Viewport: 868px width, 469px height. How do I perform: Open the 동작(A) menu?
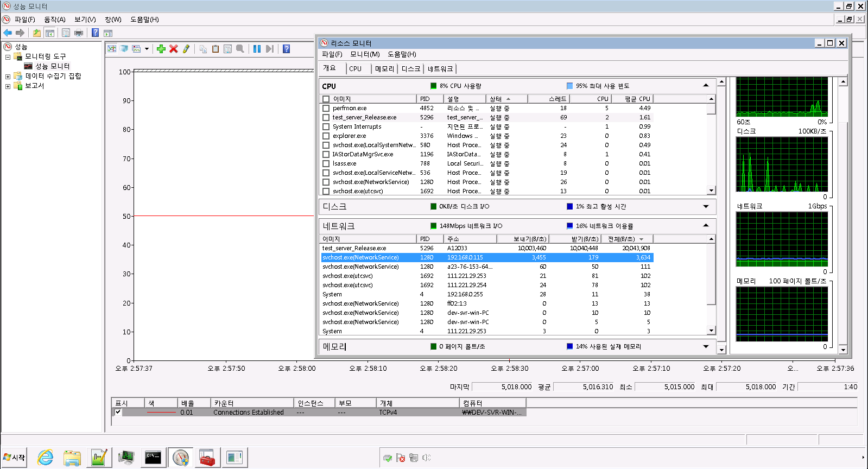click(x=54, y=19)
